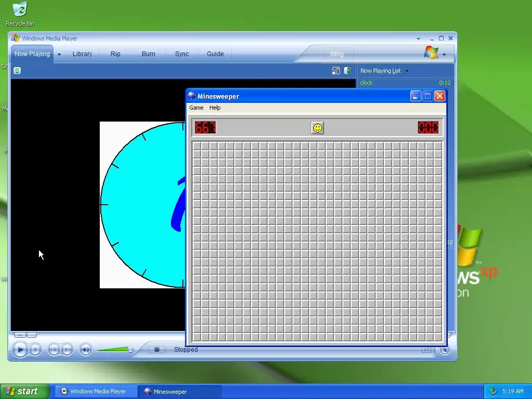Click the Minesweeper bomb icon in title bar
Image resolution: width=532 pixels, height=399 pixels.
pyautogui.click(x=192, y=96)
